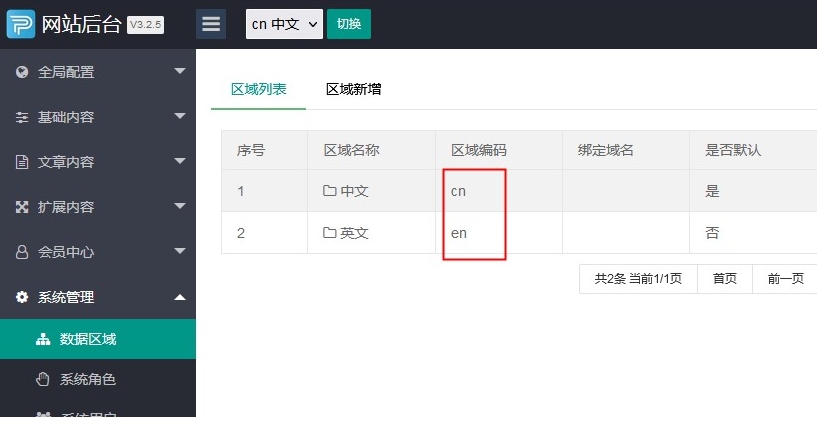This screenshot has width=817, height=421.
Task: Click the hand icon beside 系统角色
Action: click(x=42, y=379)
